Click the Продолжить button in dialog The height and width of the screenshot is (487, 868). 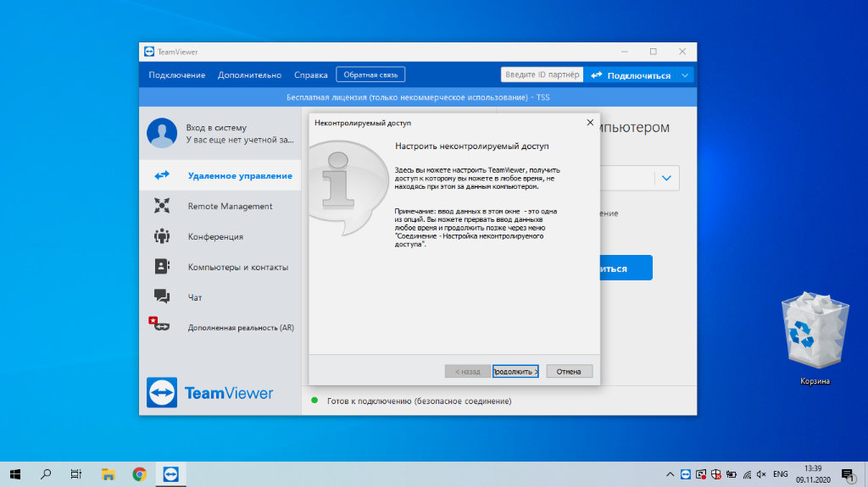point(515,371)
